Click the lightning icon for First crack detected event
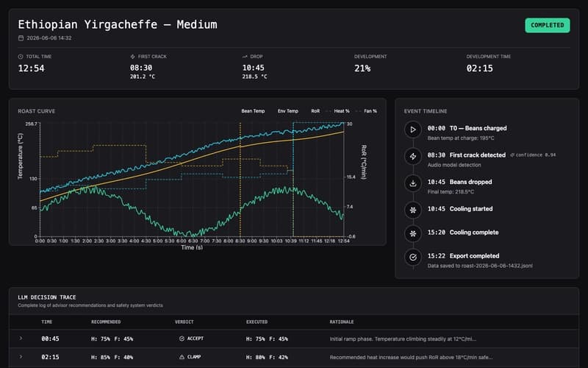This screenshot has width=588, height=368. pyautogui.click(x=413, y=156)
